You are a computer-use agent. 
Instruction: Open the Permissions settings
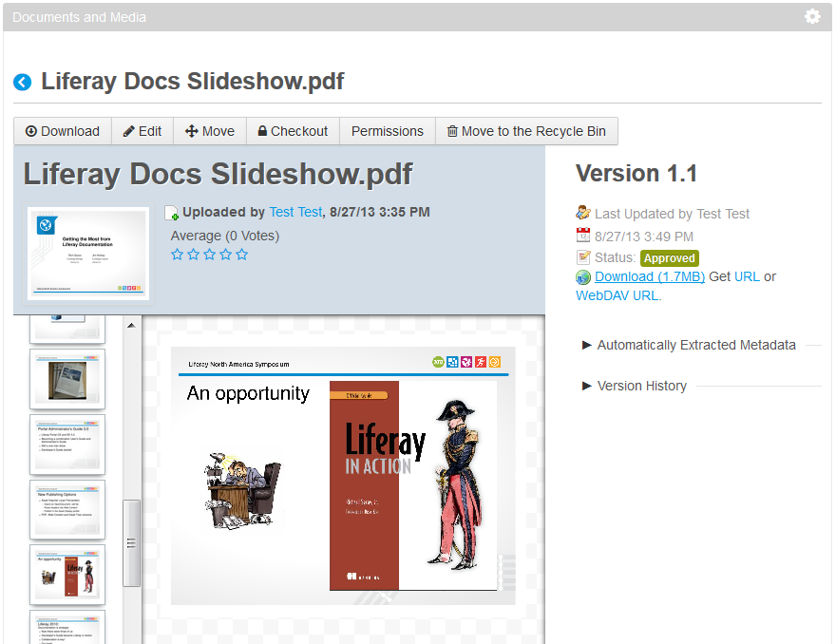pos(388,131)
